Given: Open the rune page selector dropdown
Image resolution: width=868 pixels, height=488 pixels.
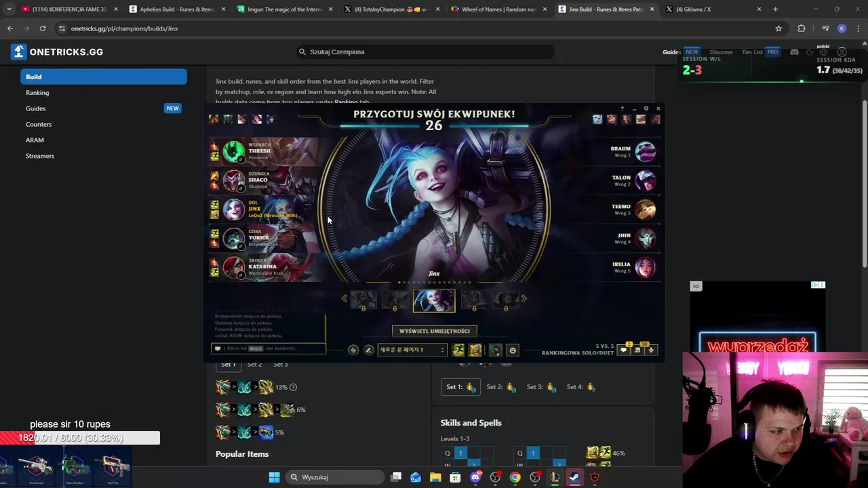Looking at the screenshot, I should [412, 350].
